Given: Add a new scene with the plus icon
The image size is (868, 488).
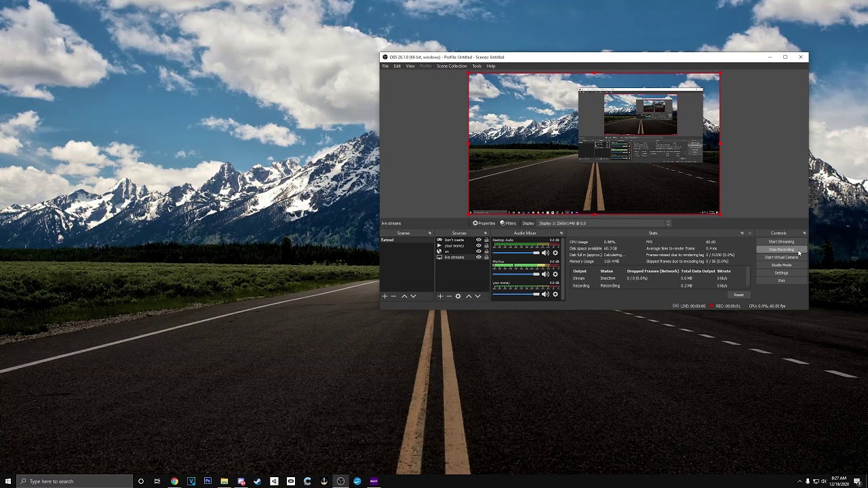Looking at the screenshot, I should (384, 296).
